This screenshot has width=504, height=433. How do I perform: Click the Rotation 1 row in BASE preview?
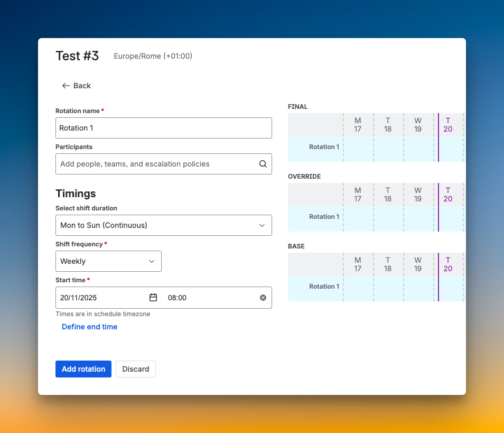click(x=324, y=286)
